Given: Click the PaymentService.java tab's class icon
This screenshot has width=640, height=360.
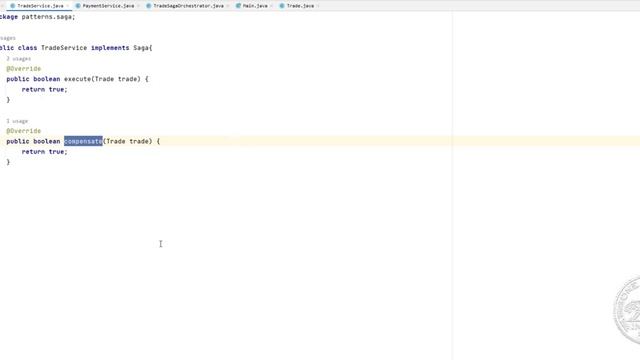Looking at the screenshot, I should click(x=78, y=6).
